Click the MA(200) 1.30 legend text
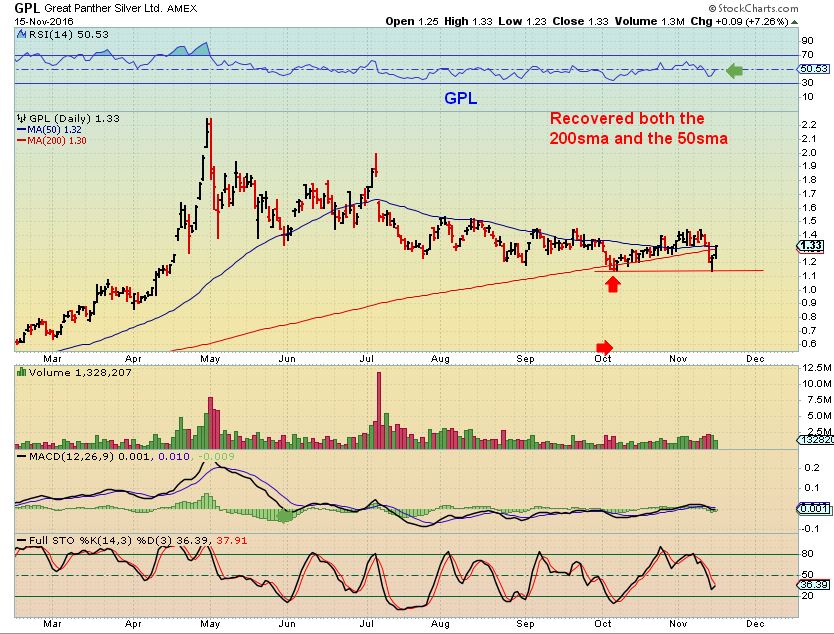This screenshot has width=834, height=634. 57,140
